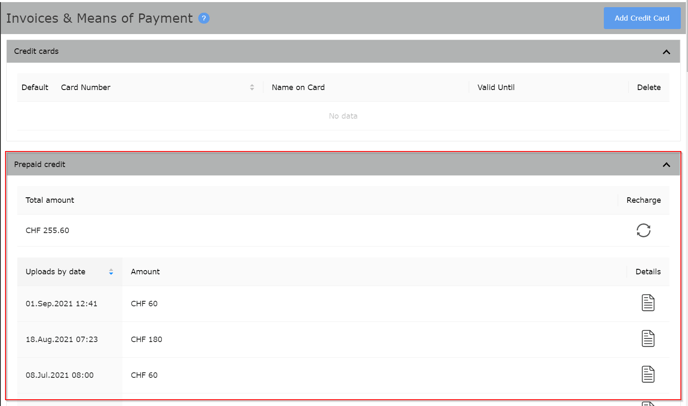This screenshot has width=688, height=406.
Task: Click the Add Credit Card button
Action: coord(641,18)
